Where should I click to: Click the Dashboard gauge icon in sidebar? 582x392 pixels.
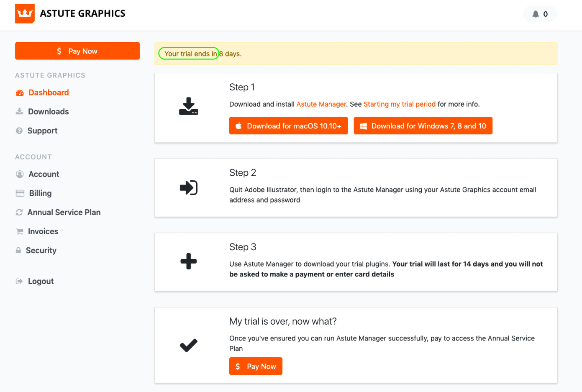[x=20, y=93]
